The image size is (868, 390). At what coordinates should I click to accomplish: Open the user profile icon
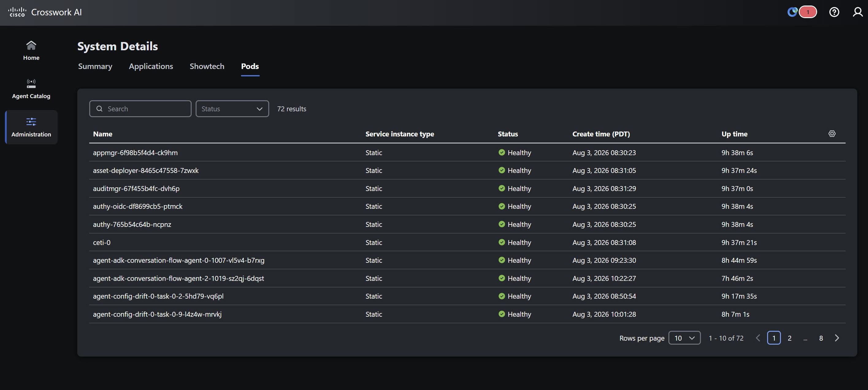[858, 12]
